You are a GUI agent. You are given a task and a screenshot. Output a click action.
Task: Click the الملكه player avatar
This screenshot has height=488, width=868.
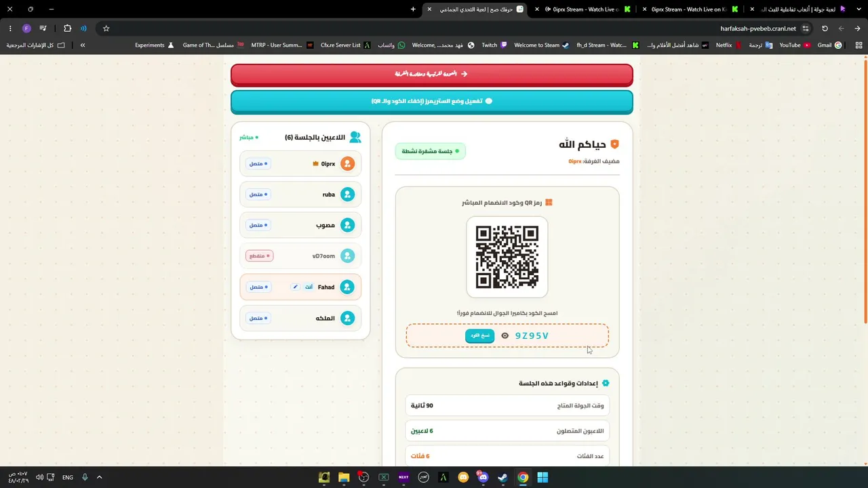click(x=348, y=318)
